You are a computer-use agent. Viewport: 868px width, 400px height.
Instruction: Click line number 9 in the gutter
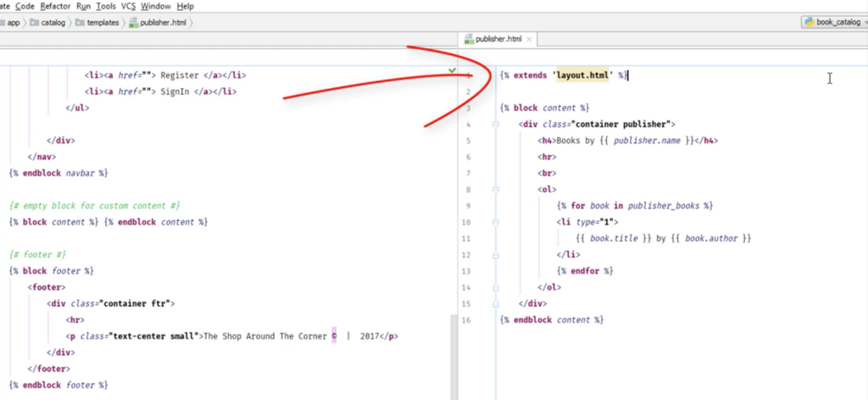click(x=468, y=206)
